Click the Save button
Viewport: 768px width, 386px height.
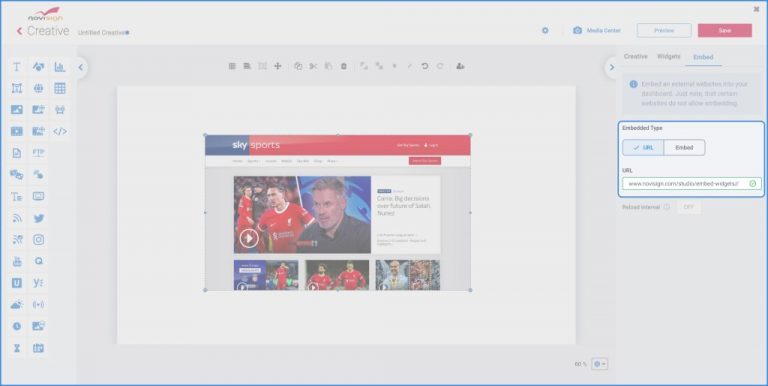click(x=725, y=30)
